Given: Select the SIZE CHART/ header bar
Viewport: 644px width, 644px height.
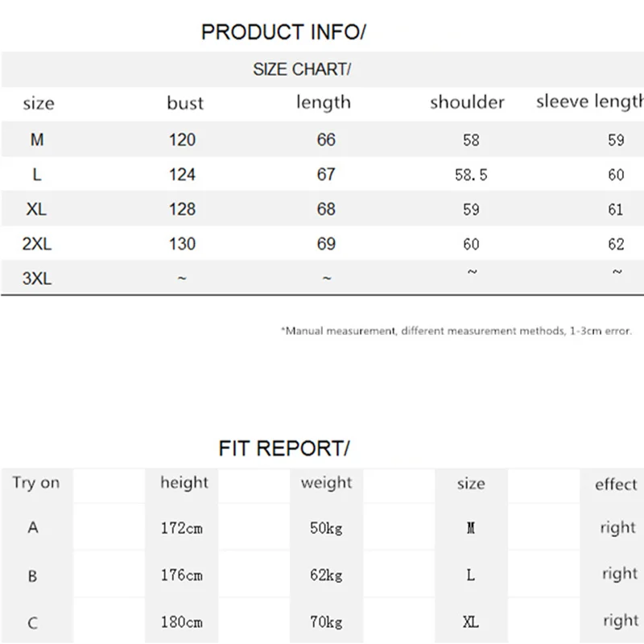Looking at the screenshot, I should 322,69.
